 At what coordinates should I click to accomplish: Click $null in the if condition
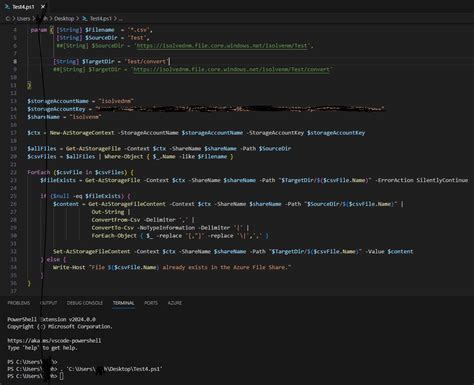(60, 196)
